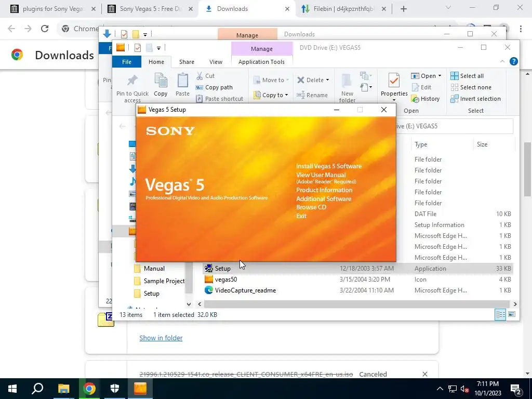Viewport: 532px width, 399px height.
Task: Open Windows Start menu
Action: [x=12, y=389]
